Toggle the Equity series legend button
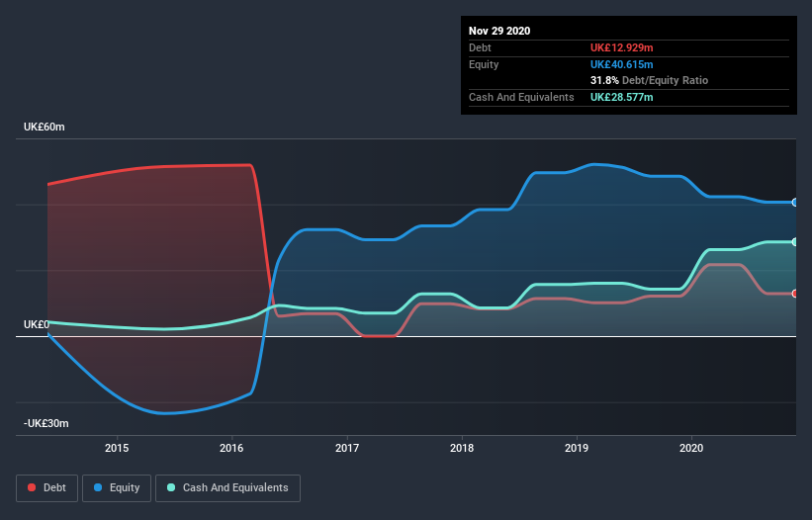Image resolution: width=812 pixels, height=520 pixels. point(117,488)
